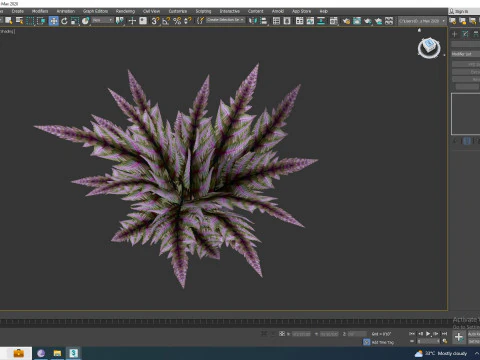
Task: Open the View reference coordinate dropdown
Action: coord(103,21)
